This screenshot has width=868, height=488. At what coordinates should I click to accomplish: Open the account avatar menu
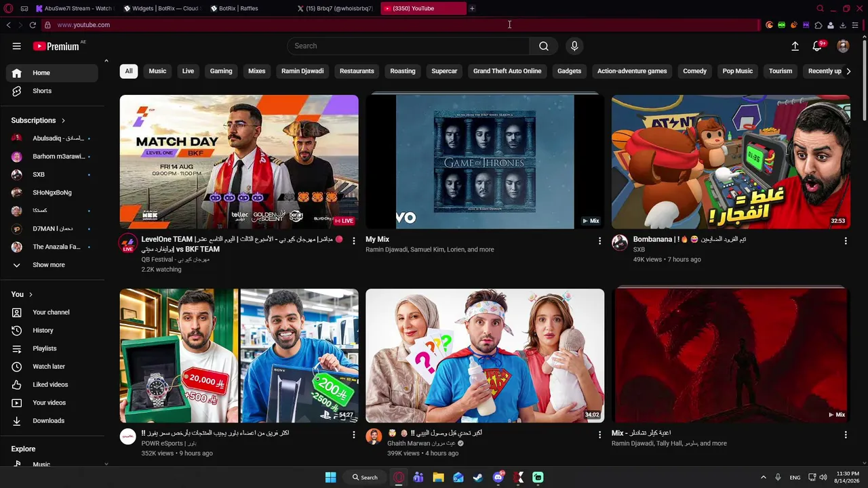pyautogui.click(x=843, y=46)
